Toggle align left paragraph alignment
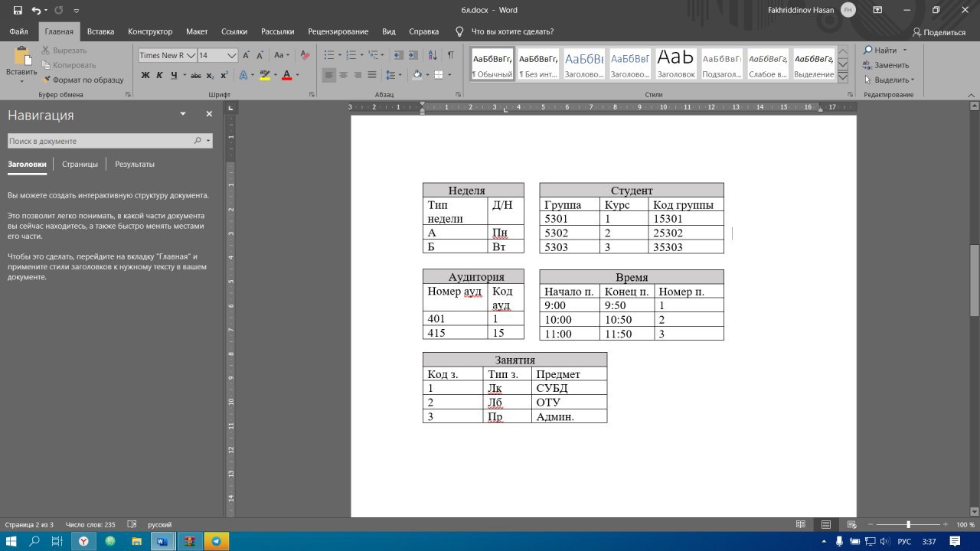 [x=328, y=75]
